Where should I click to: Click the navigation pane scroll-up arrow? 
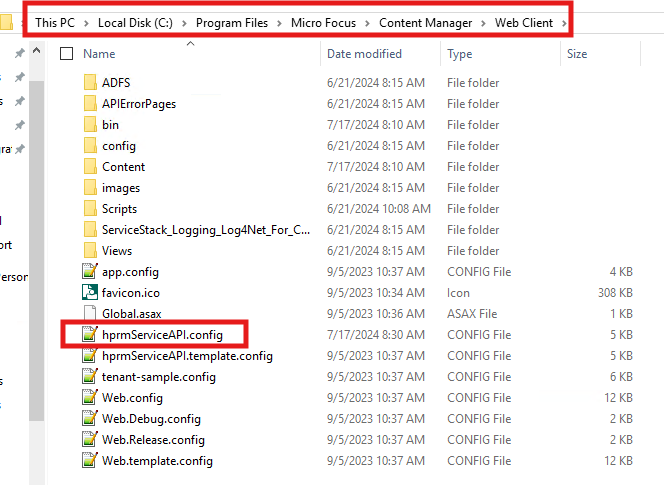tap(37, 51)
